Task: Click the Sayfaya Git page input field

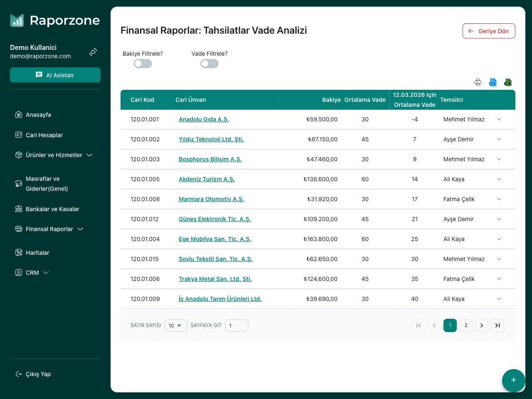Action: [236, 325]
